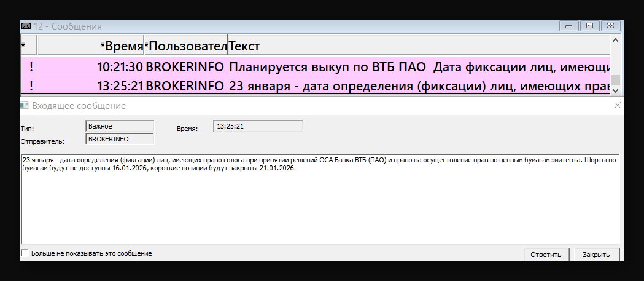Click the Входящее сообщение window icon
The height and width of the screenshot is (281, 644).
click(25, 106)
